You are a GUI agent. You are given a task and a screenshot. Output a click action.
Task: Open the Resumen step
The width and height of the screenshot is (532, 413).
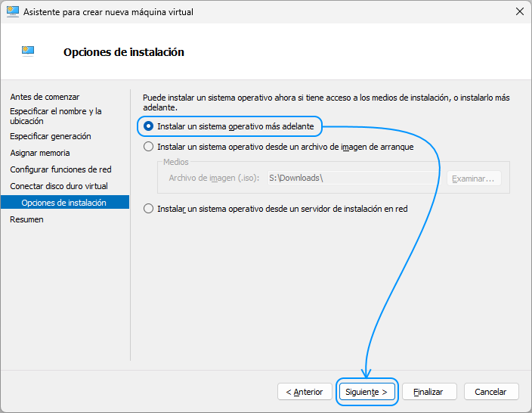(x=26, y=219)
